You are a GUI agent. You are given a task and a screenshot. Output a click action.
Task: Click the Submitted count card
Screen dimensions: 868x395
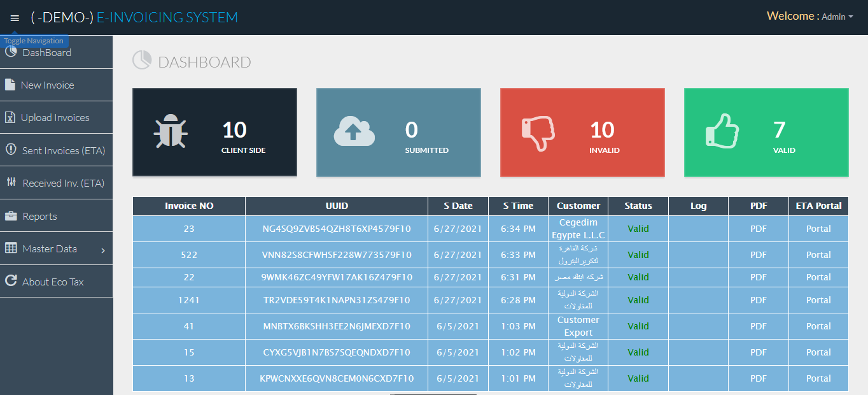coord(398,133)
